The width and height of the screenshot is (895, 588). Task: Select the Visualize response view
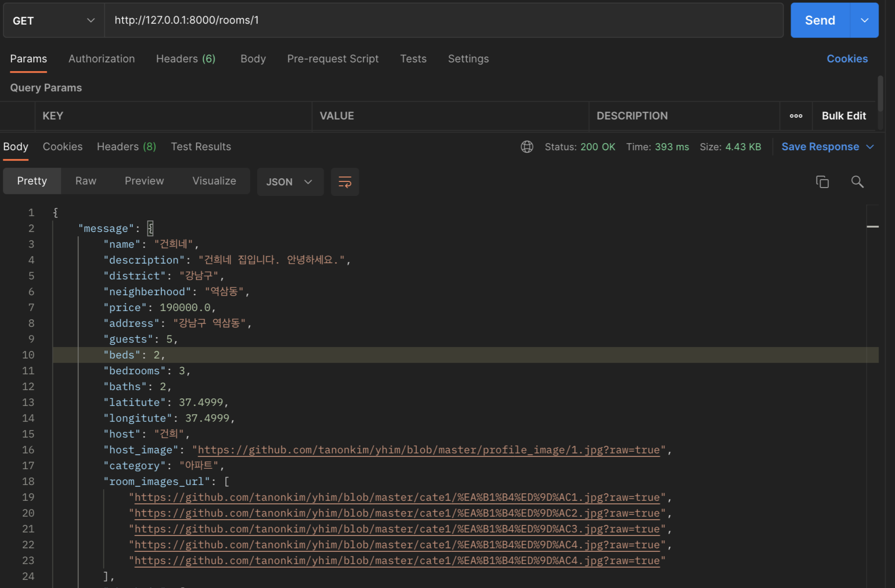[214, 181]
